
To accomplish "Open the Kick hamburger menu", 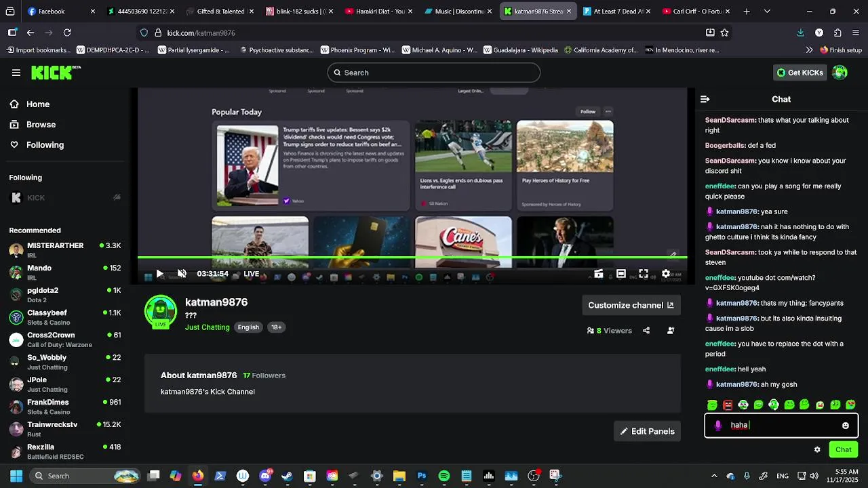I will tap(16, 73).
